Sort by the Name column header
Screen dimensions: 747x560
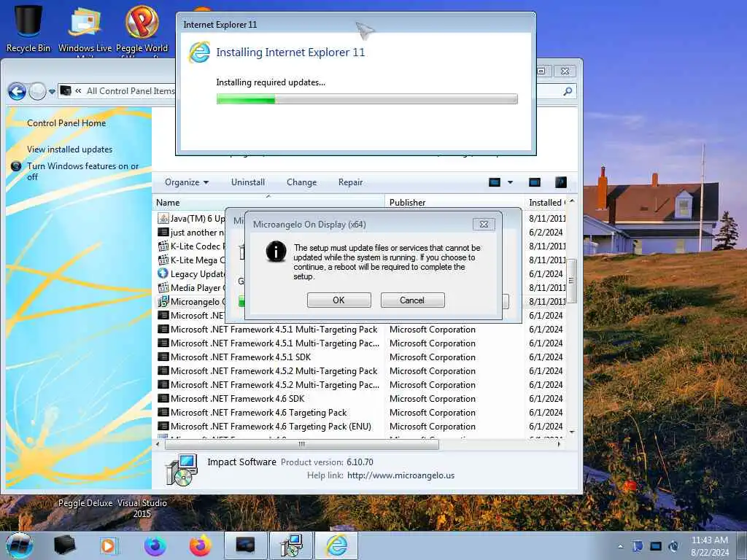[x=268, y=203]
